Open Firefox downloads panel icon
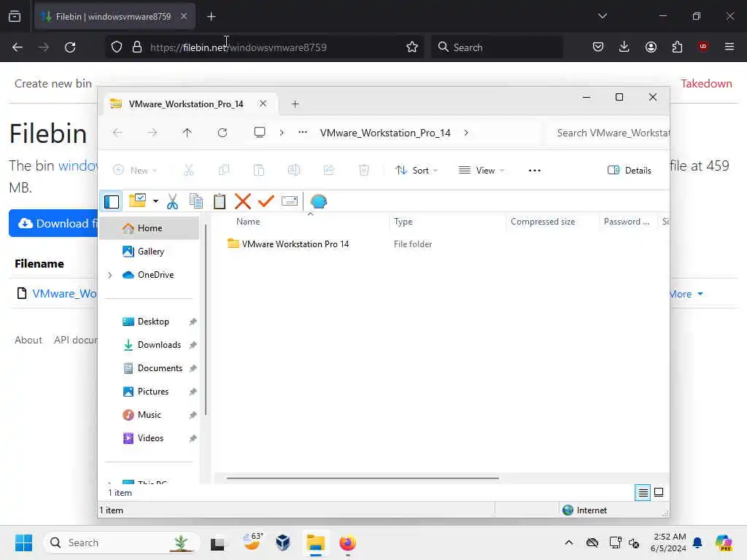The height and width of the screenshot is (560, 747). tap(624, 47)
